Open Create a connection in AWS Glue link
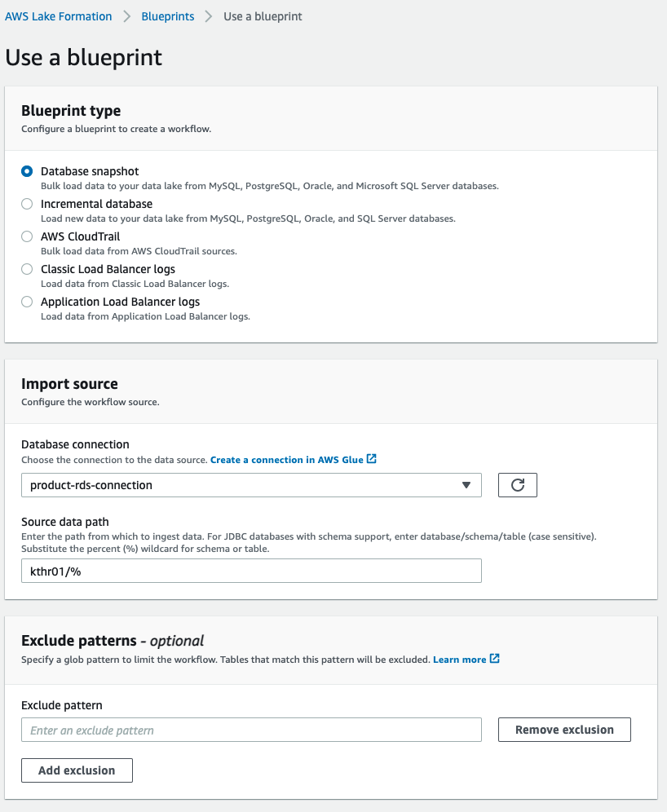 [286, 460]
